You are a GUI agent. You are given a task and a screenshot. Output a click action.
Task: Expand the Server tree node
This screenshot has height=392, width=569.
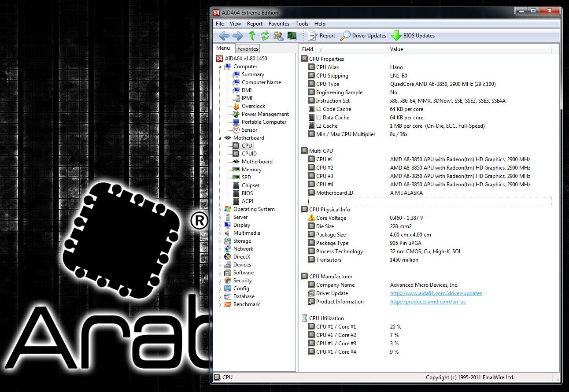click(x=220, y=218)
